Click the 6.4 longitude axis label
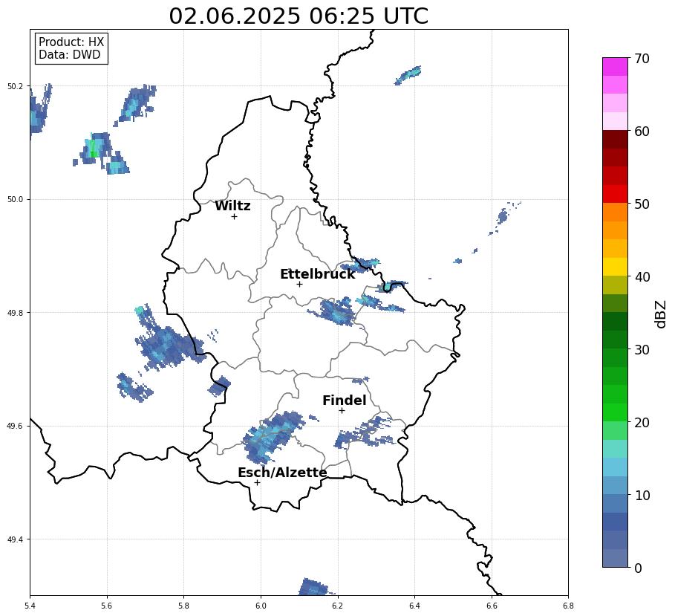Viewport: 675px width, 616px height. coord(414,606)
